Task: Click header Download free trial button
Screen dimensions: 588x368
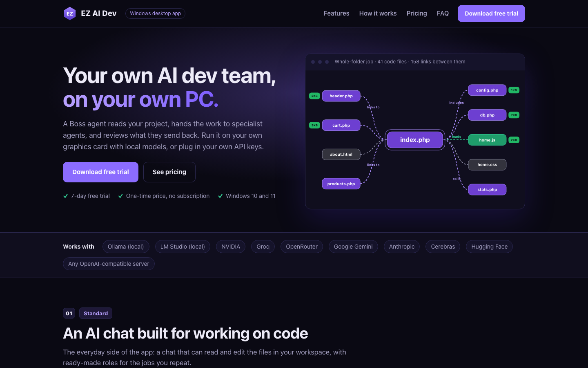Action: tap(491, 13)
